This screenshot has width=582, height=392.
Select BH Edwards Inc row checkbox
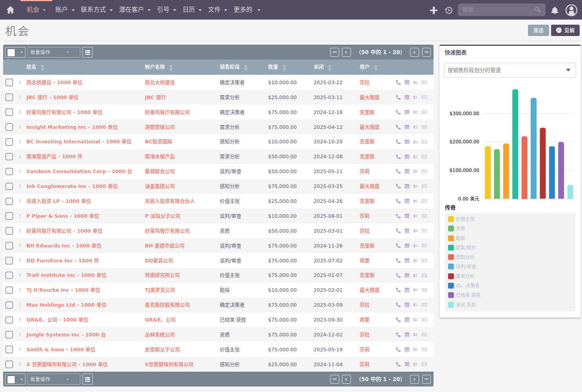(x=9, y=246)
